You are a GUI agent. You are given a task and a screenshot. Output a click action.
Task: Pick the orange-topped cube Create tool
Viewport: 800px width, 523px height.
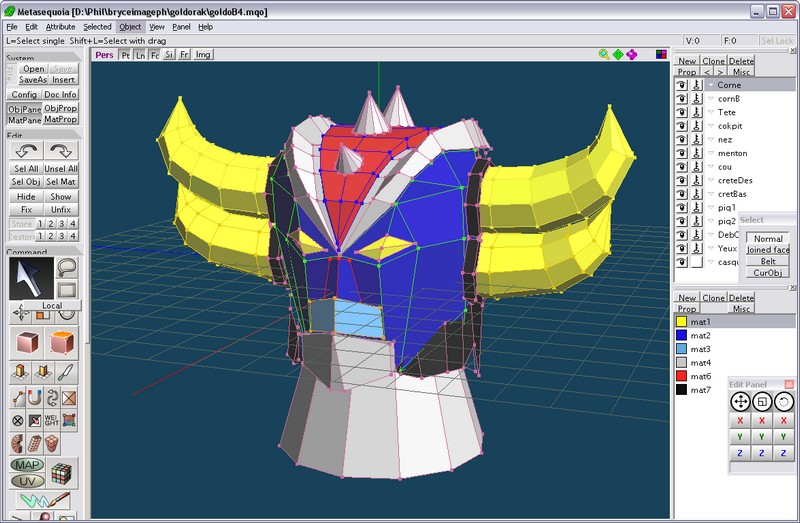(x=61, y=342)
